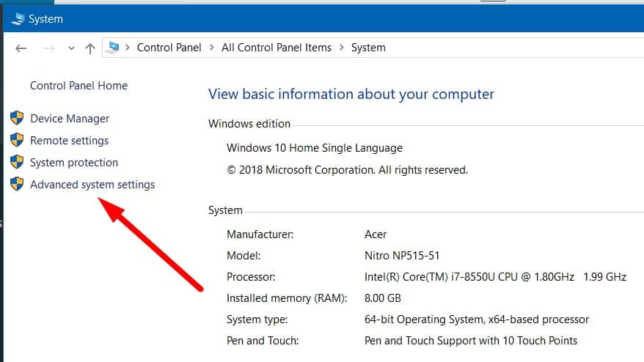Click empty area of the address bar field
The height and width of the screenshot is (362, 644).
(x=513, y=48)
